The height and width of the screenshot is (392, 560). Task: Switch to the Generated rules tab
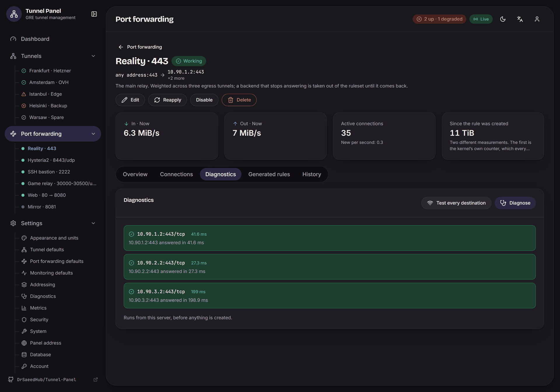[269, 174]
